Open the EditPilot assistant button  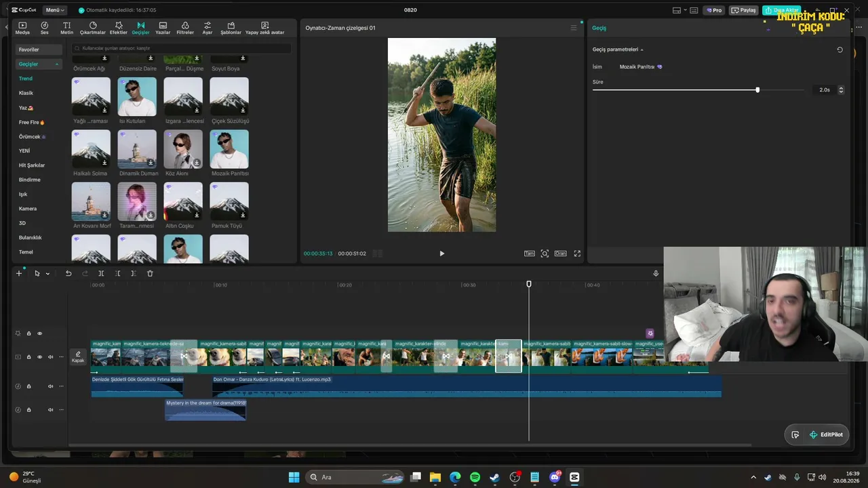pos(825,434)
